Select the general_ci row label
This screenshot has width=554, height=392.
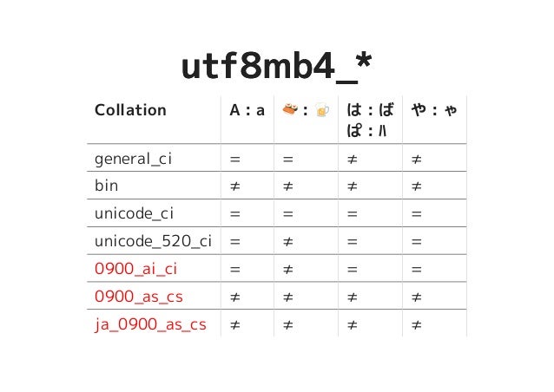pos(133,159)
